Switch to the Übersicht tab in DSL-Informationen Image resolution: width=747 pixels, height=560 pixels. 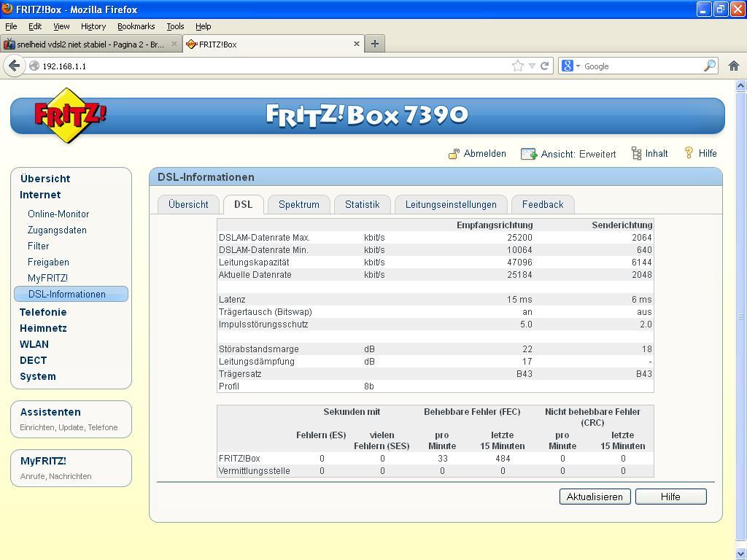coord(188,204)
